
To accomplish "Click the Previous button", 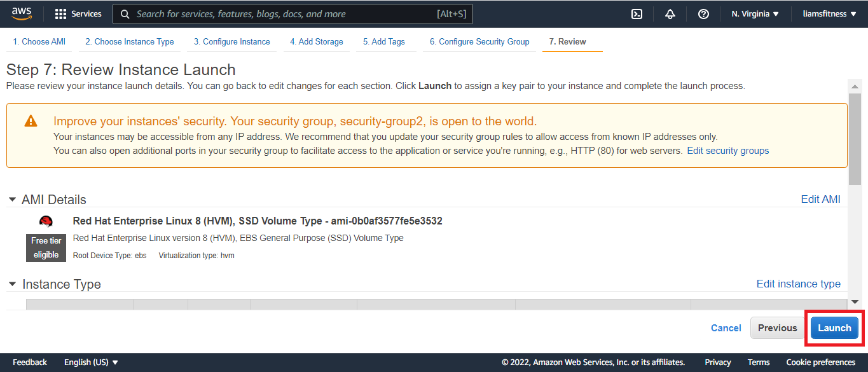I will coord(777,328).
